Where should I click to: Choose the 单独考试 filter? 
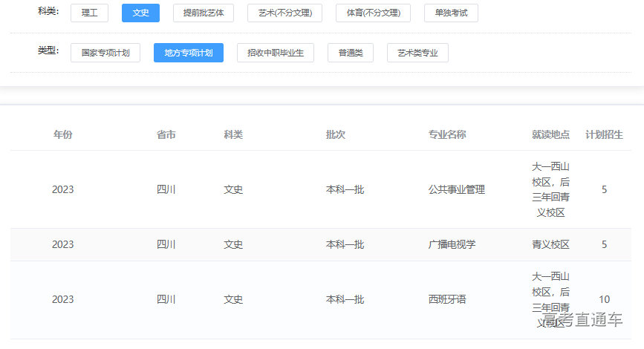click(x=451, y=13)
